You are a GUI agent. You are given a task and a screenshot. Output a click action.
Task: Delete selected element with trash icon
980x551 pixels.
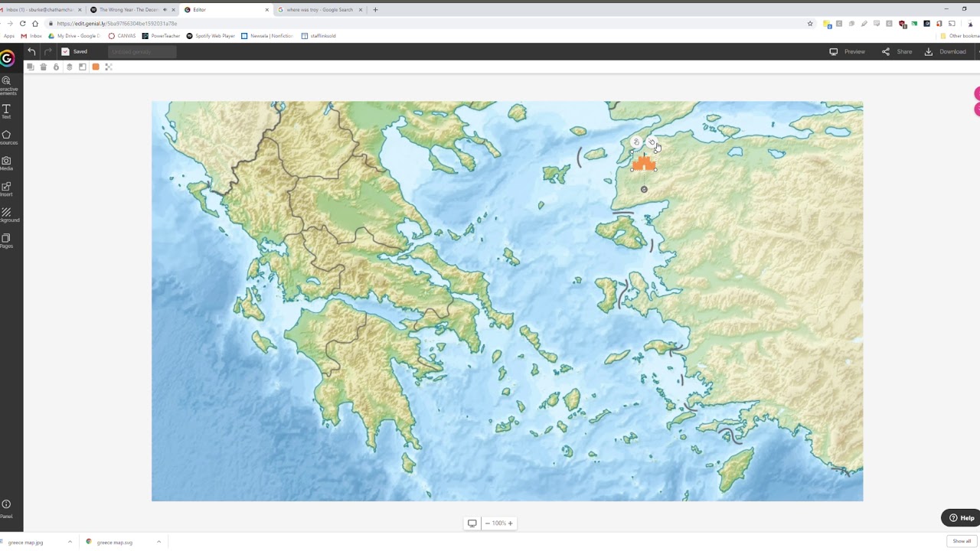[44, 67]
